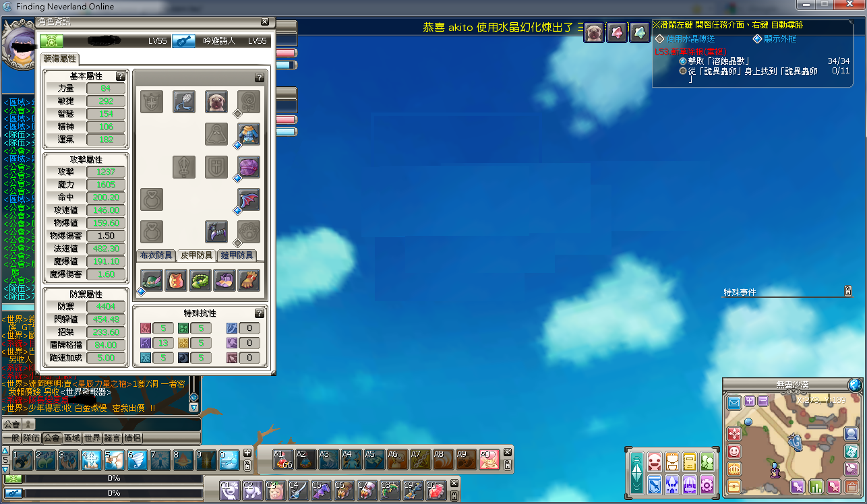Switch to 鎧甲防具 armor tab
Screen dimensions: 867x504
[236, 255]
